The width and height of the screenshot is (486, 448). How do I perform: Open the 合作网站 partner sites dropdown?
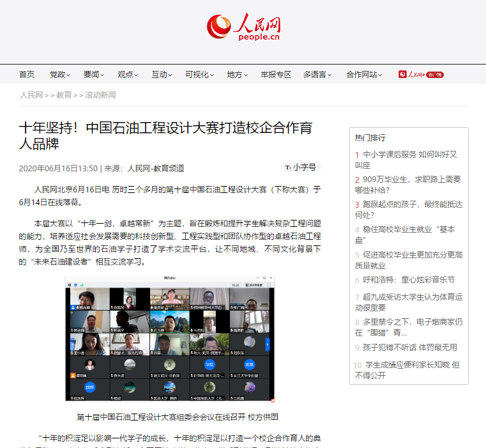click(365, 75)
